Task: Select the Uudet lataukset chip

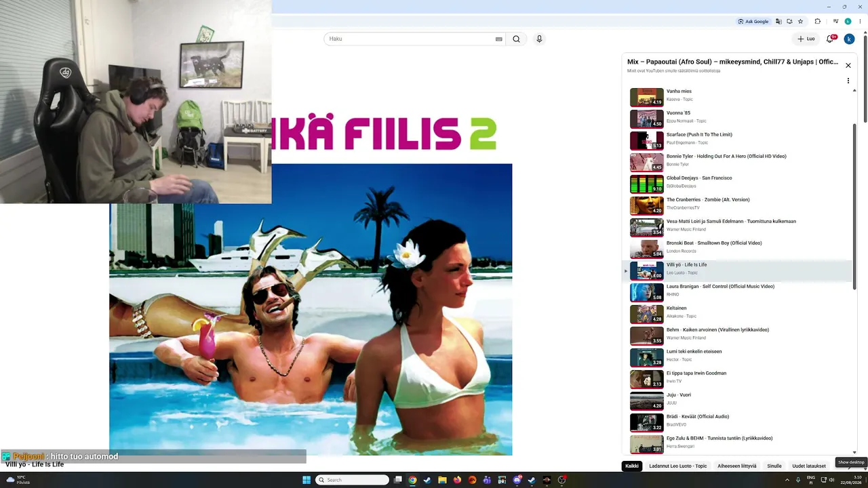Action: tap(809, 466)
